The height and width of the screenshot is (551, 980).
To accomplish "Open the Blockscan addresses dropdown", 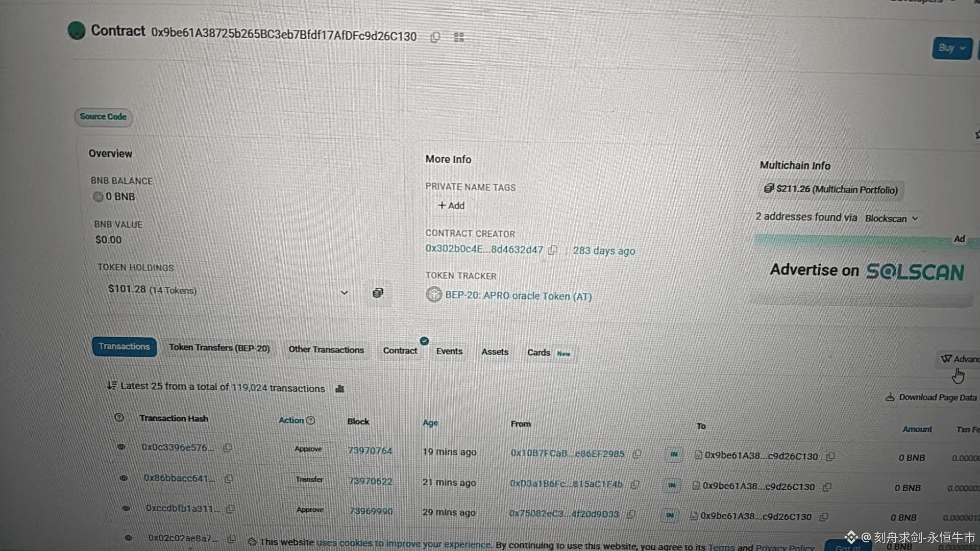I will click(892, 218).
